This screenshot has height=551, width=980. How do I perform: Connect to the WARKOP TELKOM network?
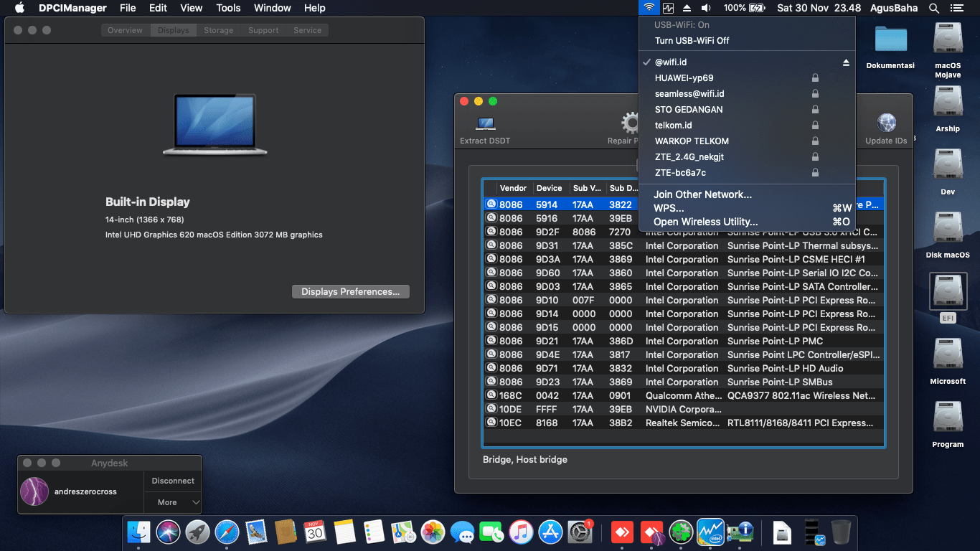(747, 141)
